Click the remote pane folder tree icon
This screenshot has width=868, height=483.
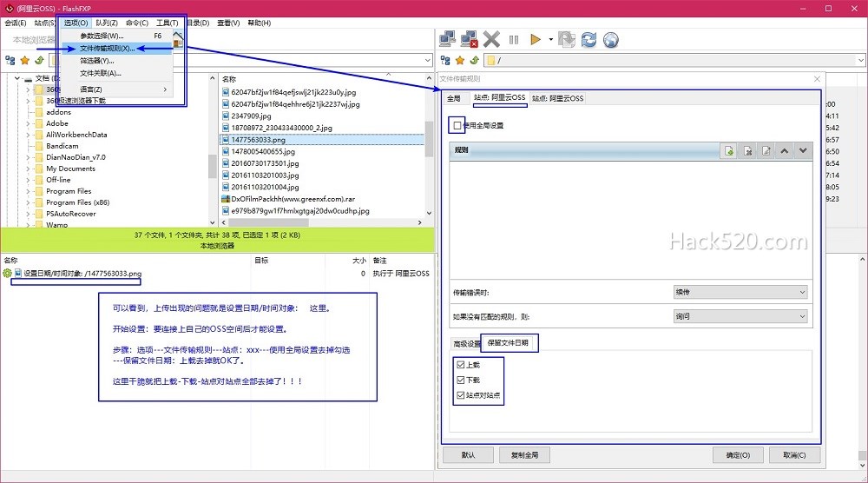(445, 61)
